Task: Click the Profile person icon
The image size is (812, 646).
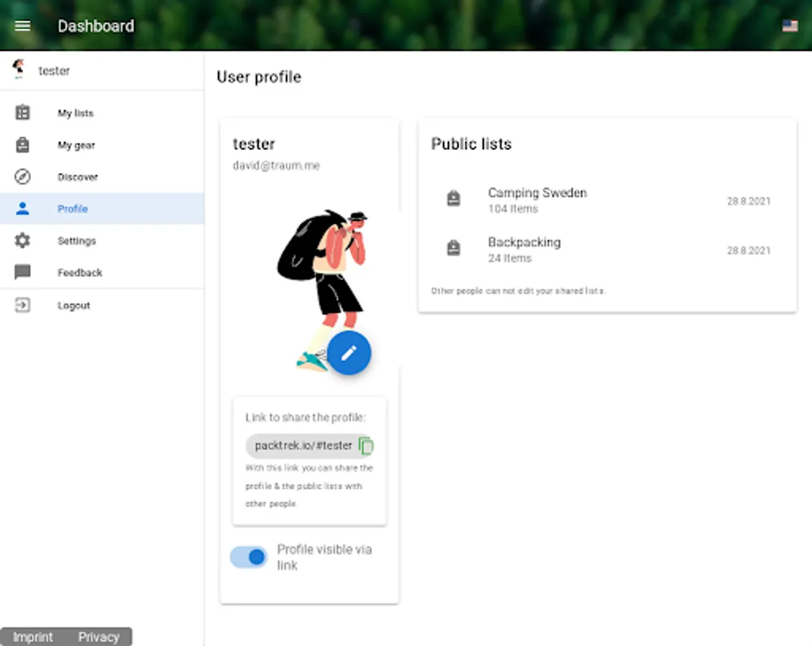Action: point(22,208)
